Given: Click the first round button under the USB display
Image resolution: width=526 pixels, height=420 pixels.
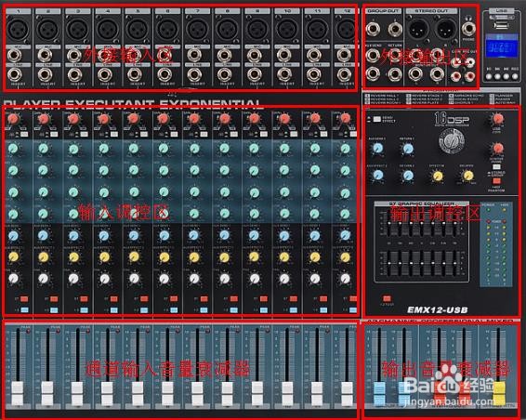Looking at the screenshot, I should [489, 76].
